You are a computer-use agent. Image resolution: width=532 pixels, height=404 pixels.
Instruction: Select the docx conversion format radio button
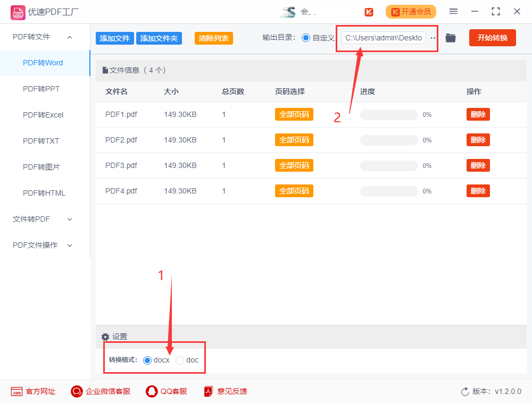point(147,360)
